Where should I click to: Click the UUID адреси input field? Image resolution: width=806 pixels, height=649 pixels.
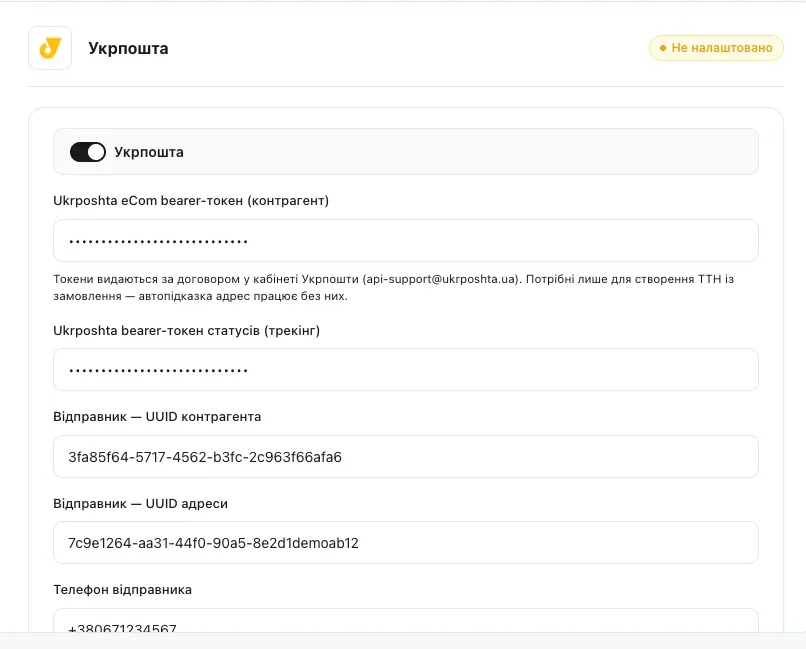(406, 543)
